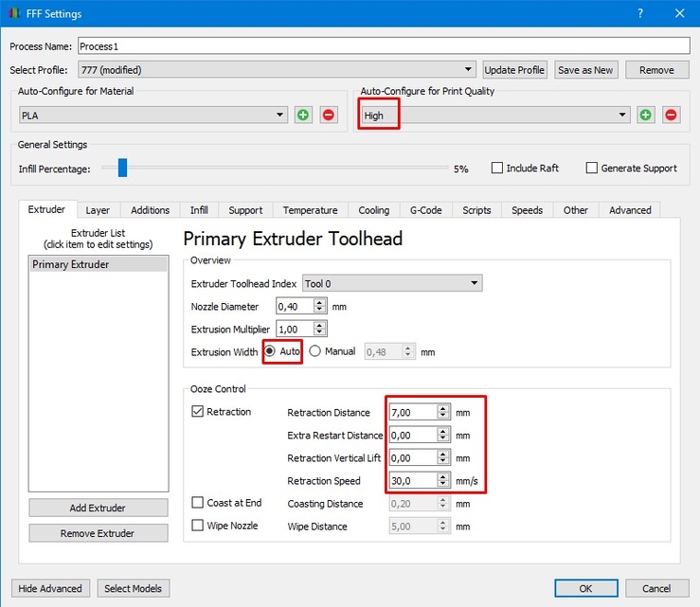Remove the High print quality preset
The height and width of the screenshot is (607, 700).
tap(671, 116)
